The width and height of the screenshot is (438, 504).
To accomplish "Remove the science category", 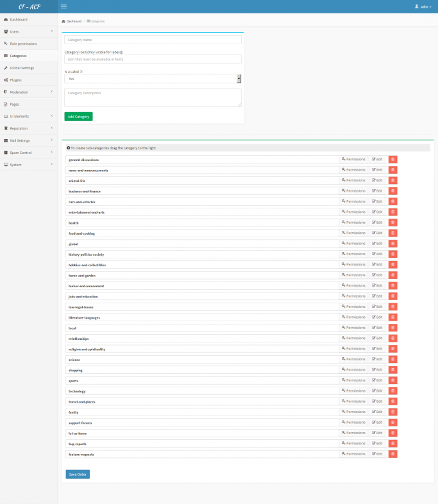I will 392,359.
